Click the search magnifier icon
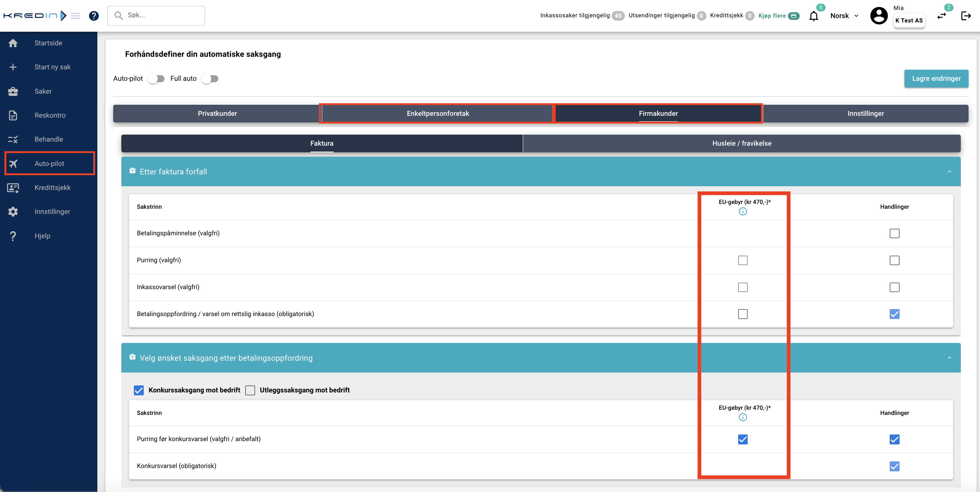Screen dimensions: 980x492 click(x=119, y=15)
